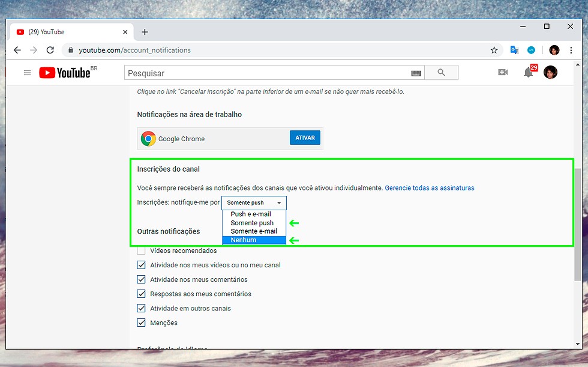Open the YouTube account avatar menu

(x=551, y=72)
